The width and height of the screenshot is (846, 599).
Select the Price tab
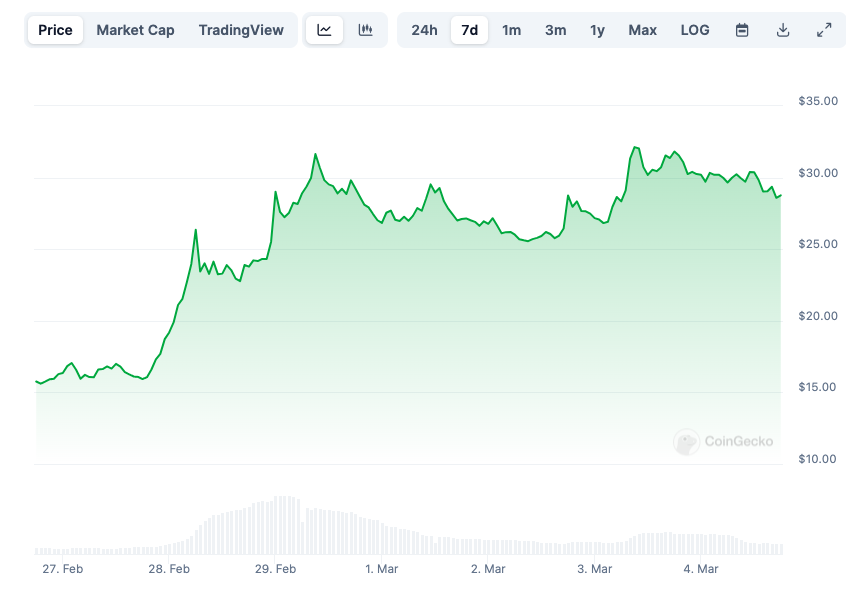click(x=55, y=30)
